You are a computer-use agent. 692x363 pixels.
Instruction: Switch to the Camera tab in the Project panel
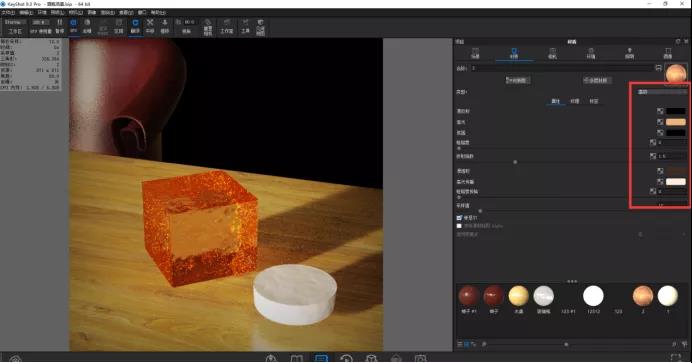coord(553,53)
